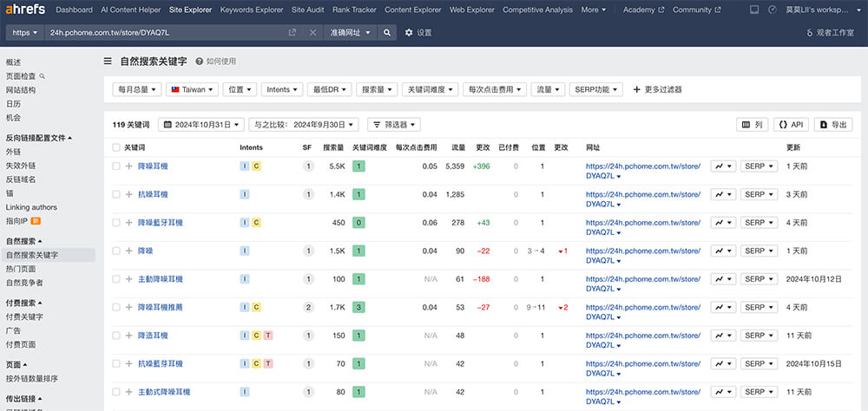Open the help circle icon in top bar

(x=773, y=10)
